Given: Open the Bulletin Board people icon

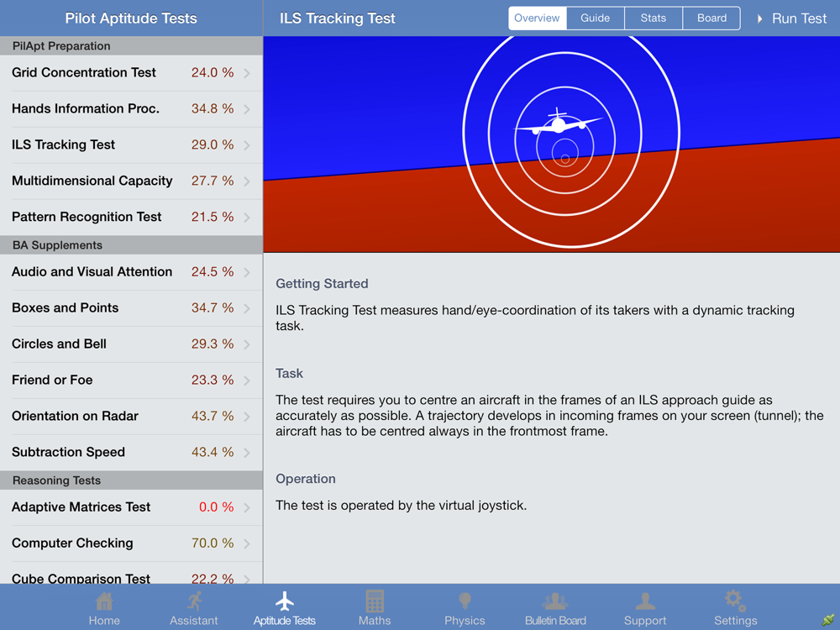Looking at the screenshot, I should click(x=555, y=601).
